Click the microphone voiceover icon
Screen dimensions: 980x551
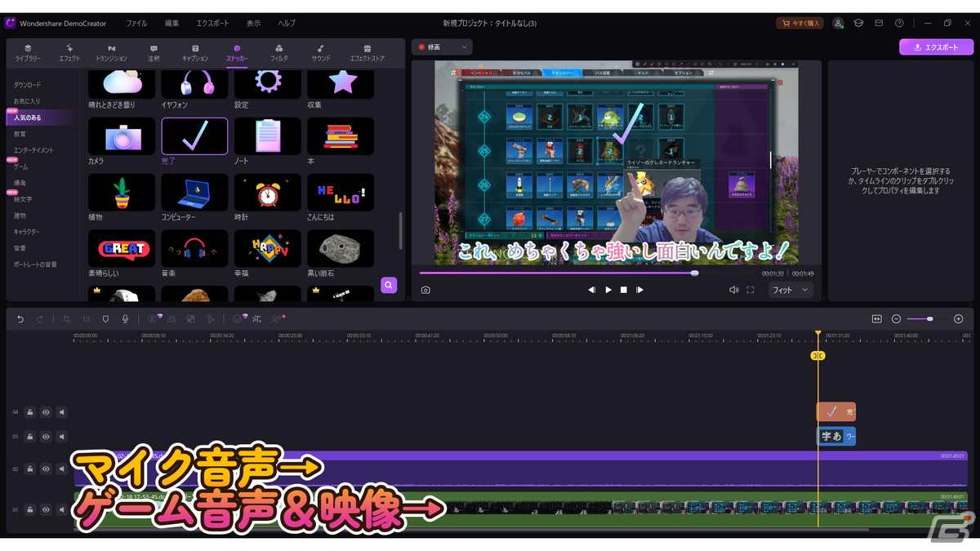[x=125, y=319]
